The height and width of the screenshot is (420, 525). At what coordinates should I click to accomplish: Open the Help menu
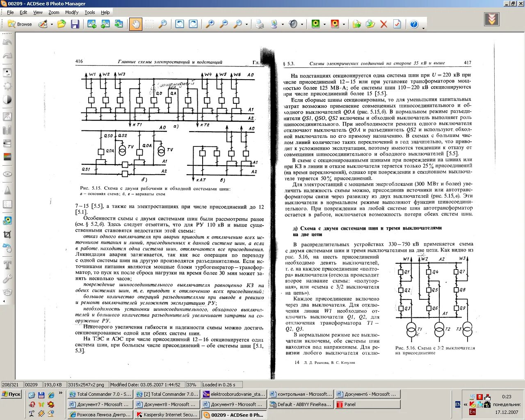point(105,12)
